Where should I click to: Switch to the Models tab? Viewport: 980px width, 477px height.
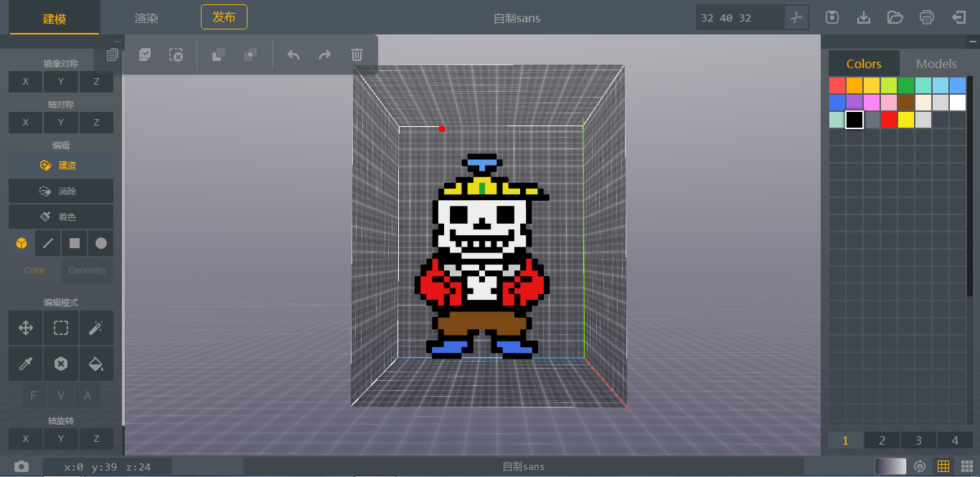click(936, 64)
